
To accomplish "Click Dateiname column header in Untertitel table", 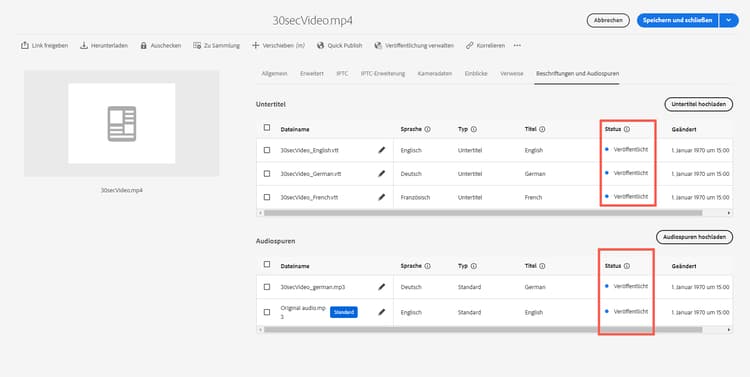I will 295,130.
